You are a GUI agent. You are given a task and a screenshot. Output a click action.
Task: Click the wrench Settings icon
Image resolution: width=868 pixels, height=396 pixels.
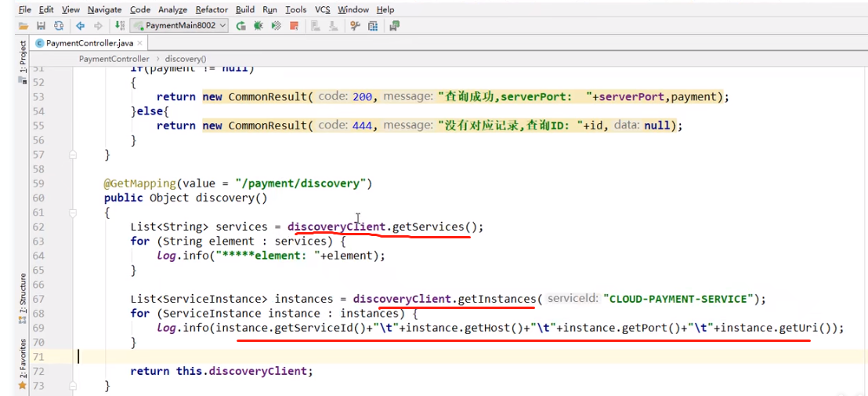click(355, 25)
